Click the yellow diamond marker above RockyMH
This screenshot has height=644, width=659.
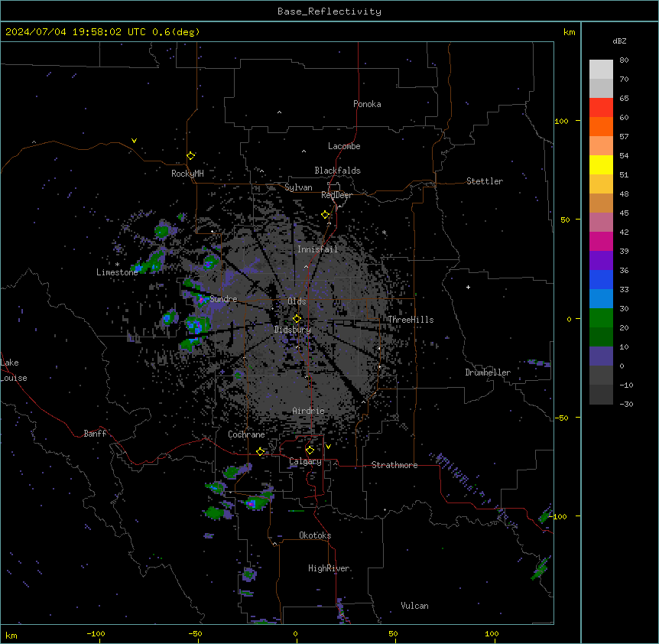pyautogui.click(x=191, y=156)
